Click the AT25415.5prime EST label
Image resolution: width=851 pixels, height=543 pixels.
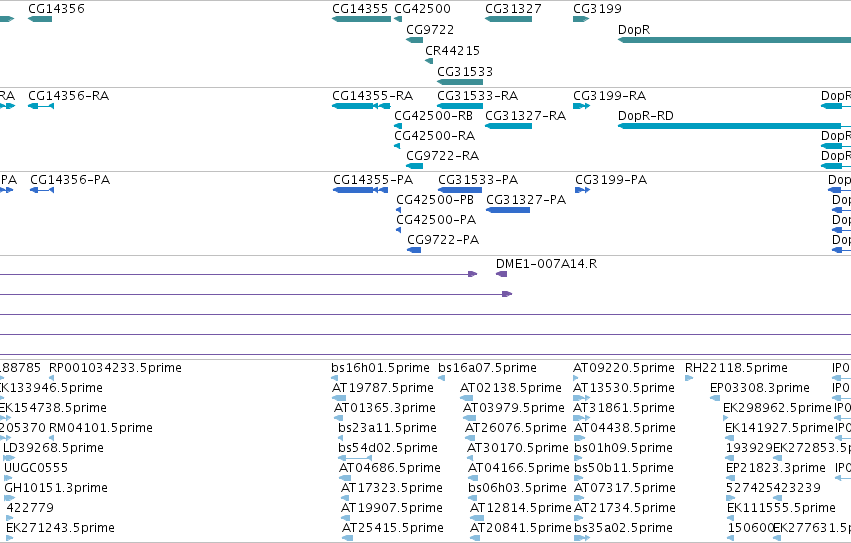pos(393,528)
